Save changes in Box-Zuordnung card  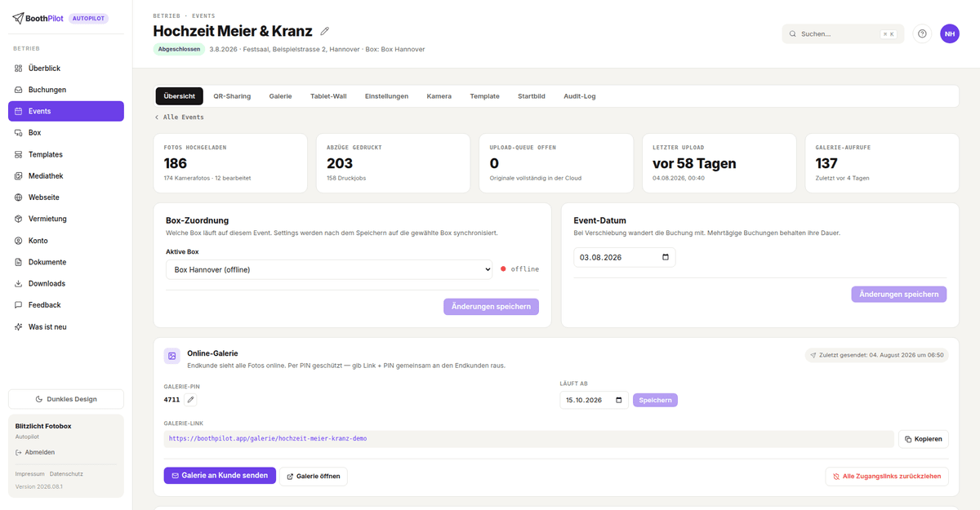click(491, 307)
